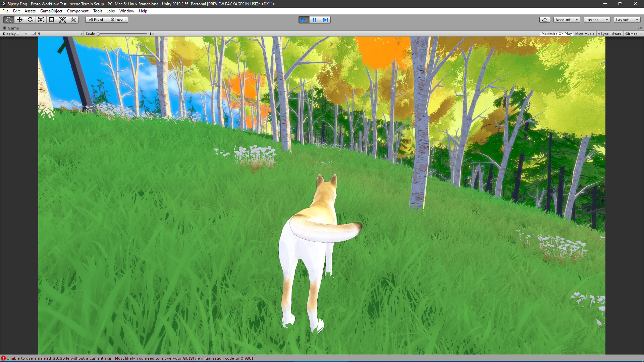Image resolution: width=644 pixels, height=362 pixels.
Task: Select the combined Transform tool
Action: point(62,20)
